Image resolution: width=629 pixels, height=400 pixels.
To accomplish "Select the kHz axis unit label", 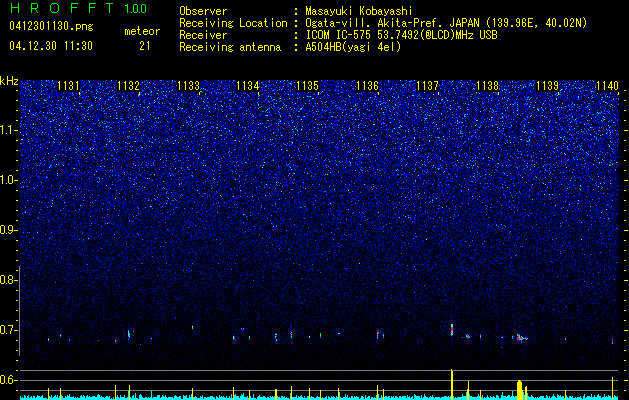I will tap(9, 81).
